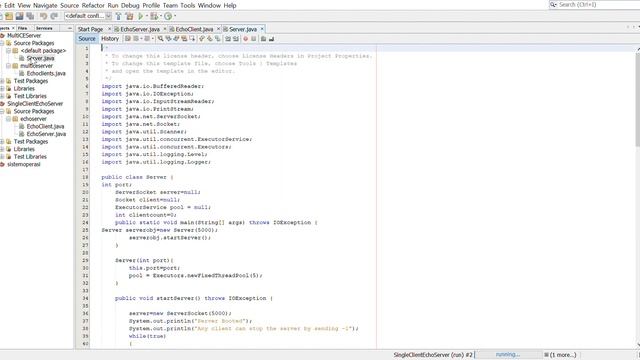
Task: Click the 'public class Server' code line
Action: [138, 177]
